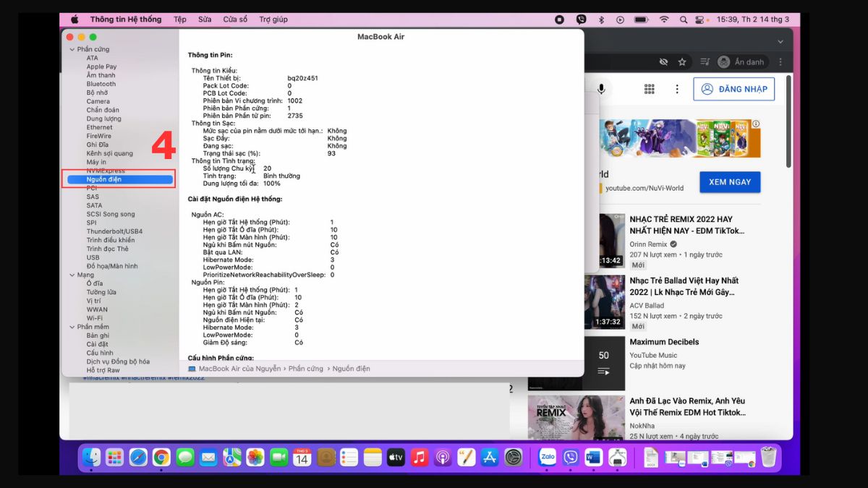Select Wi-Fi under the Mạng section
Image resolution: width=868 pixels, height=488 pixels.
(94, 318)
